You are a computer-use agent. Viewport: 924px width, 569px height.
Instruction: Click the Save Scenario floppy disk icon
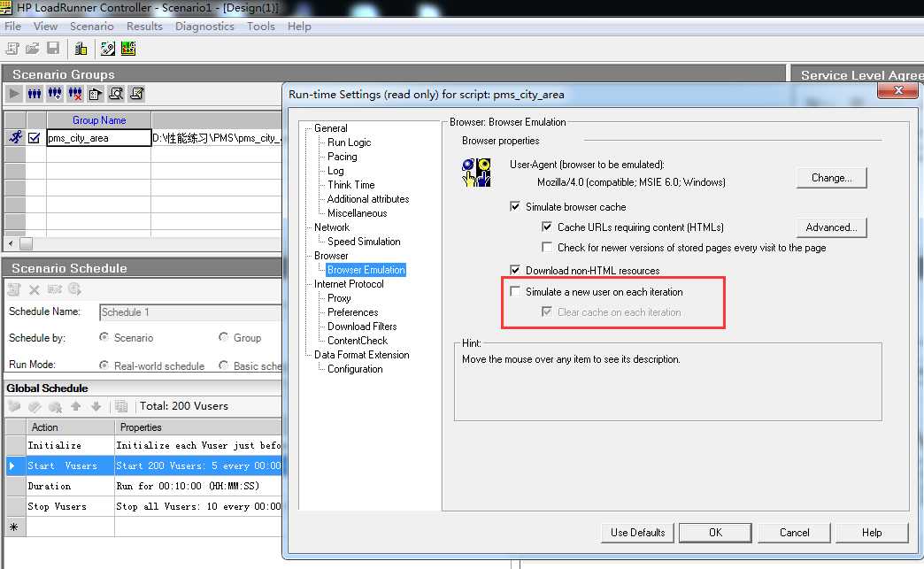click(53, 49)
